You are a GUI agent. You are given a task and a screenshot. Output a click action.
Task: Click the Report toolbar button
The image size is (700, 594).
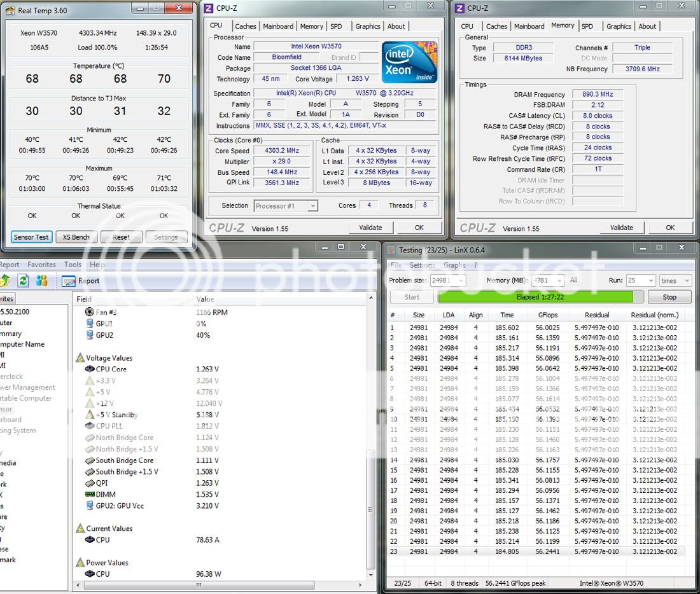click(81, 280)
